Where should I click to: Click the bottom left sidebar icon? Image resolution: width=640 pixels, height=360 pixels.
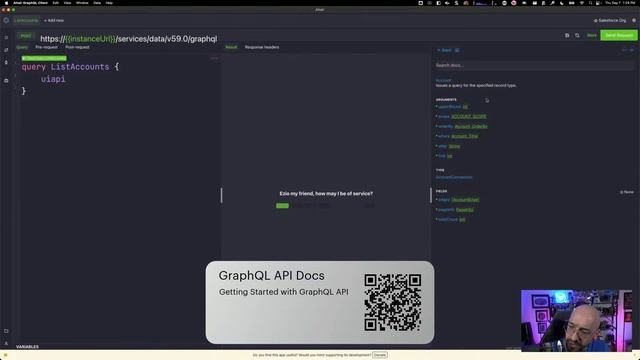6,343
